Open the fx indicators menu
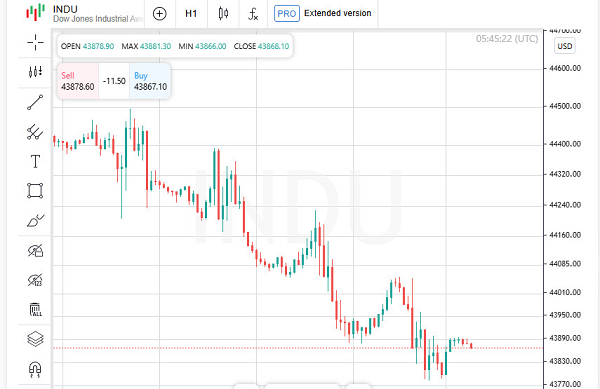Viewport: 600px width, 389px height. (253, 14)
